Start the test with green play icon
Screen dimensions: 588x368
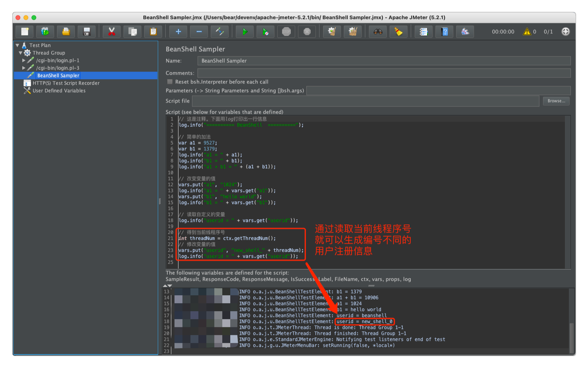245,31
